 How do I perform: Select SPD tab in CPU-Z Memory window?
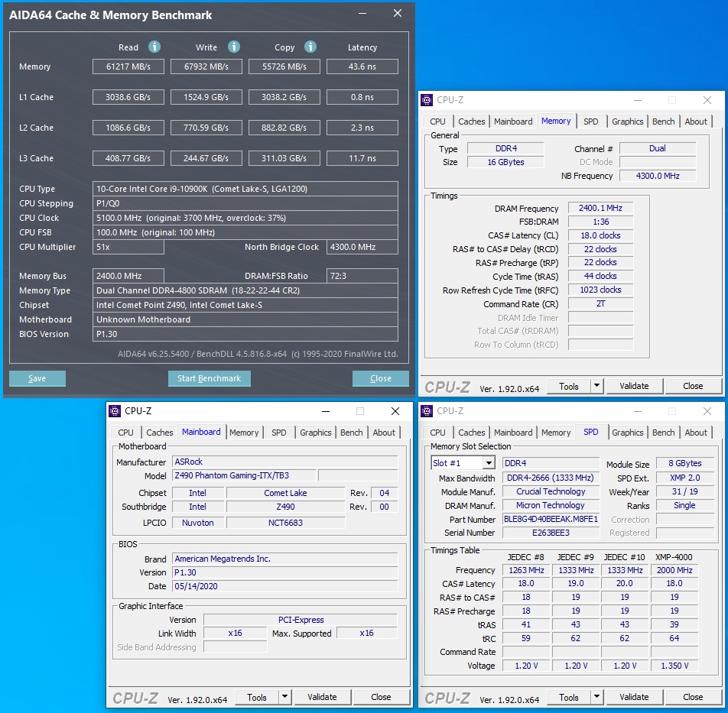[x=590, y=122]
